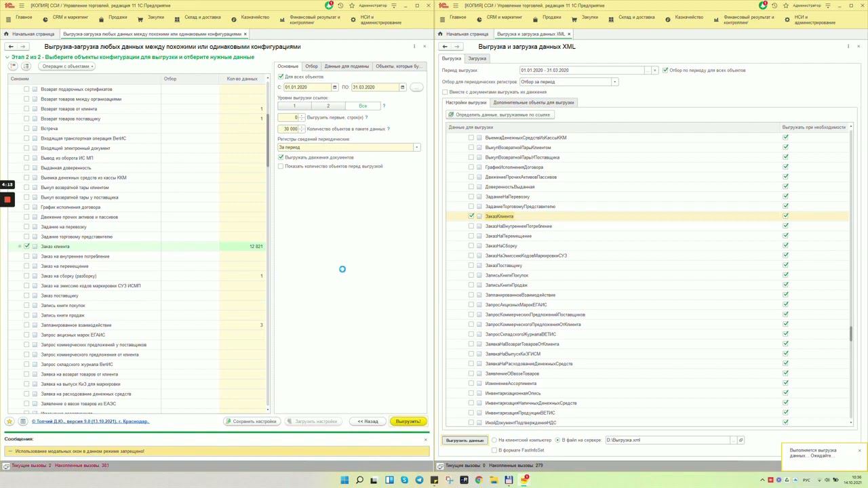868x488 pixels.
Task: Open Chrome from the taskbar
Action: coord(479,481)
